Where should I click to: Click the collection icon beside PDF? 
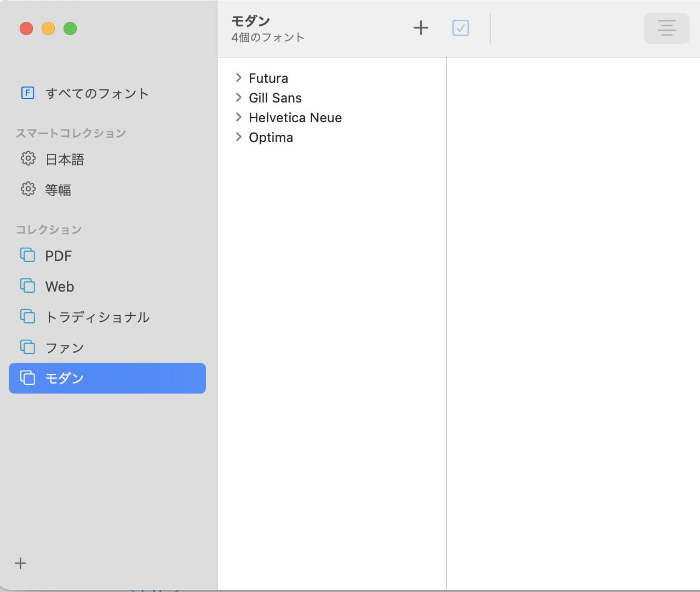click(x=27, y=255)
